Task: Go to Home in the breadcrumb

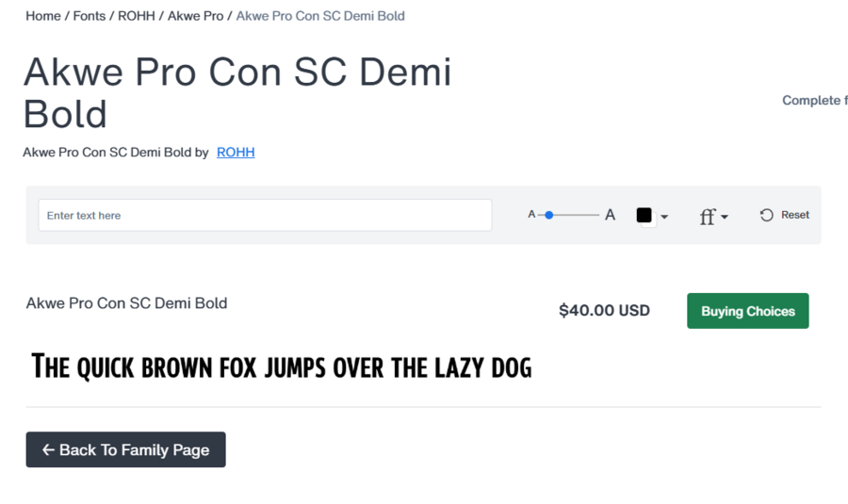Action: [x=43, y=16]
